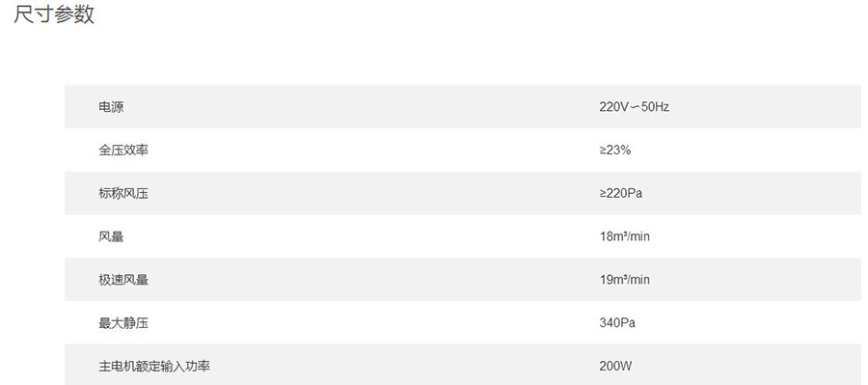Click the ≥23% efficiency value

pos(614,151)
